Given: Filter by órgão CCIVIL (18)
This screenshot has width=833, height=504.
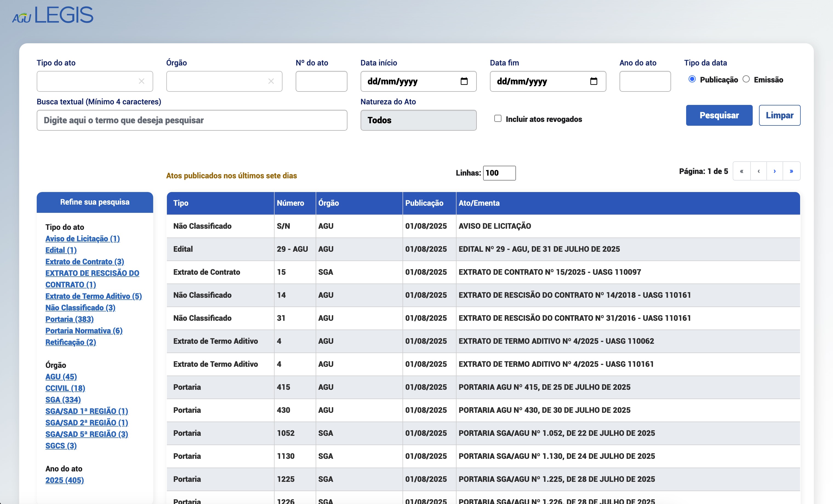Looking at the screenshot, I should [65, 388].
